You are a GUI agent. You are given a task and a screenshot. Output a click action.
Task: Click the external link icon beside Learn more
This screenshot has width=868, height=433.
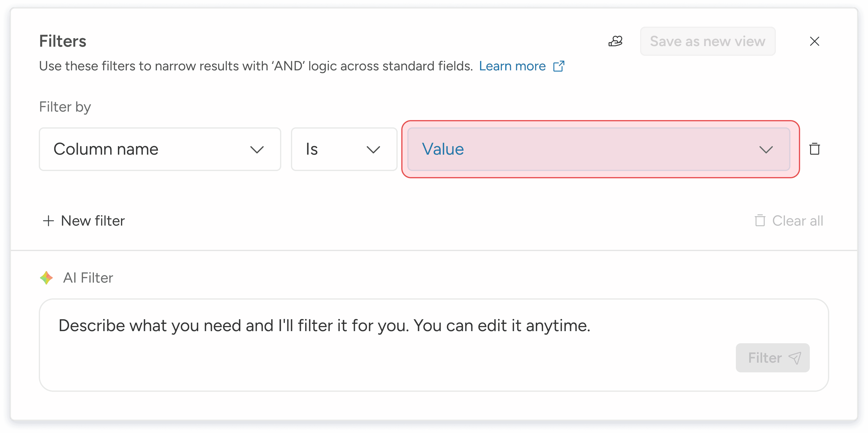(x=559, y=66)
